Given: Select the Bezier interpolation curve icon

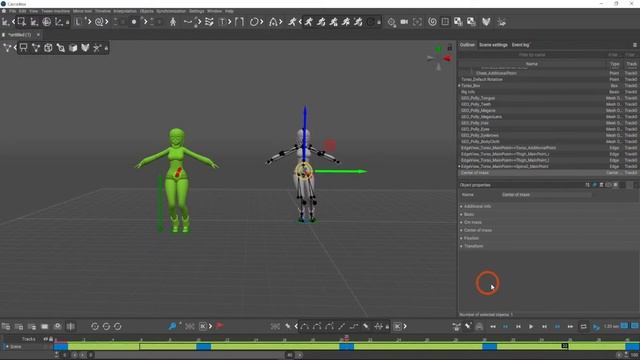Looking at the screenshot, I should point(304,326).
